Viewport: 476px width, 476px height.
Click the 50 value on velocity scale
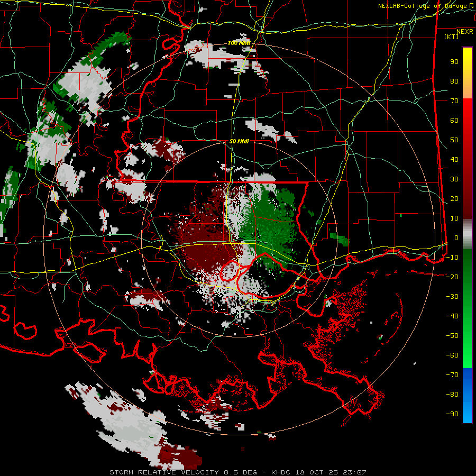point(454,140)
